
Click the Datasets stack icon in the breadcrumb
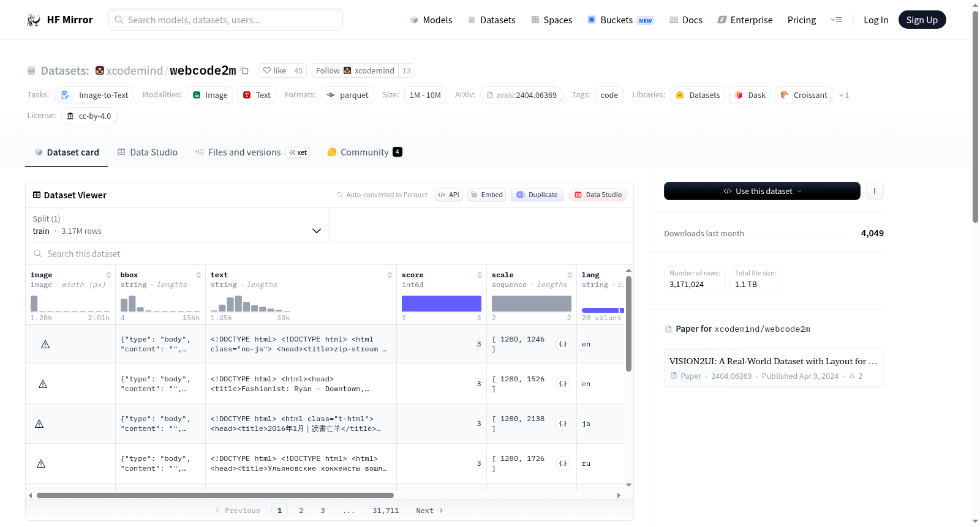click(x=31, y=71)
